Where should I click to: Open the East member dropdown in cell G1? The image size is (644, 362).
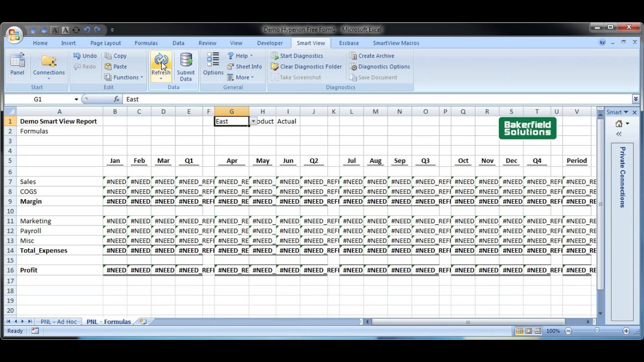pos(254,121)
